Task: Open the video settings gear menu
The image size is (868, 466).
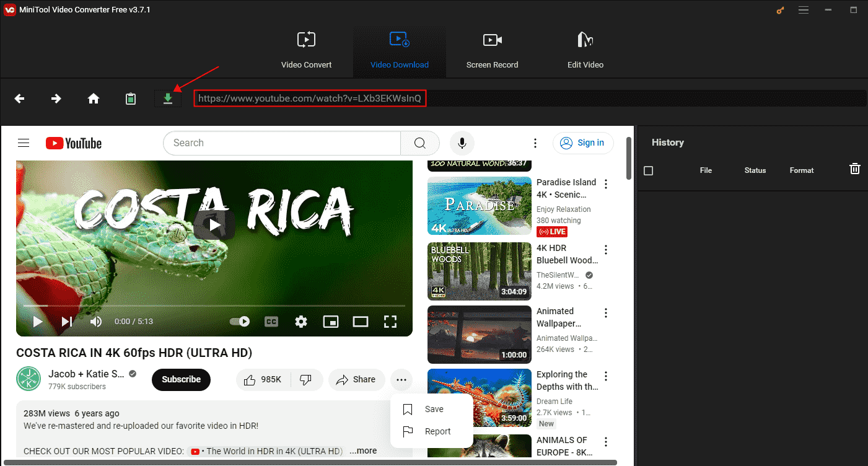Action: [x=301, y=322]
